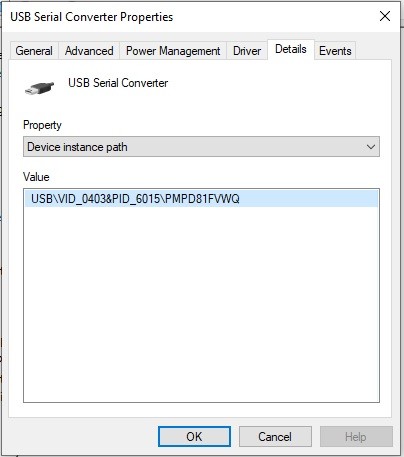Click the Cancel button

275,437
